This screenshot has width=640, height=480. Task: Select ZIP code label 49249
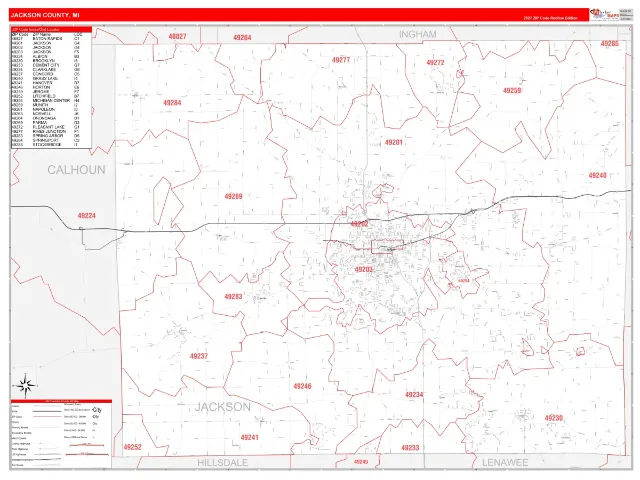point(361,462)
